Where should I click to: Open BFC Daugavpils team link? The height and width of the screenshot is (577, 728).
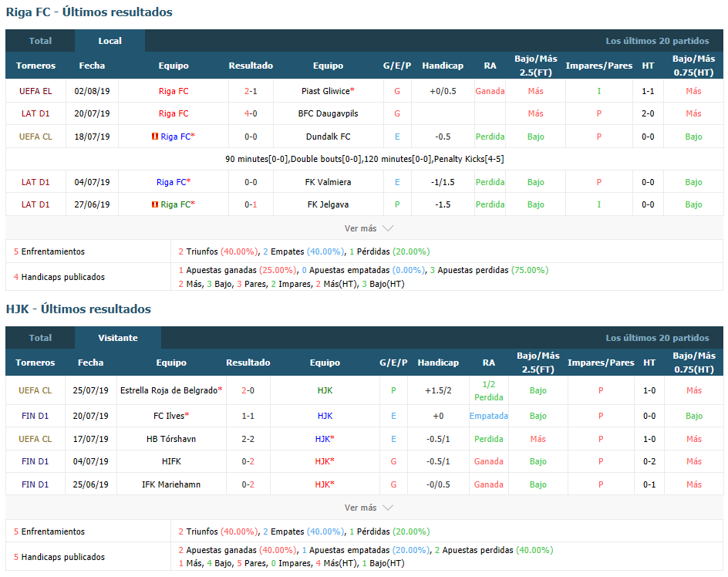[329, 113]
